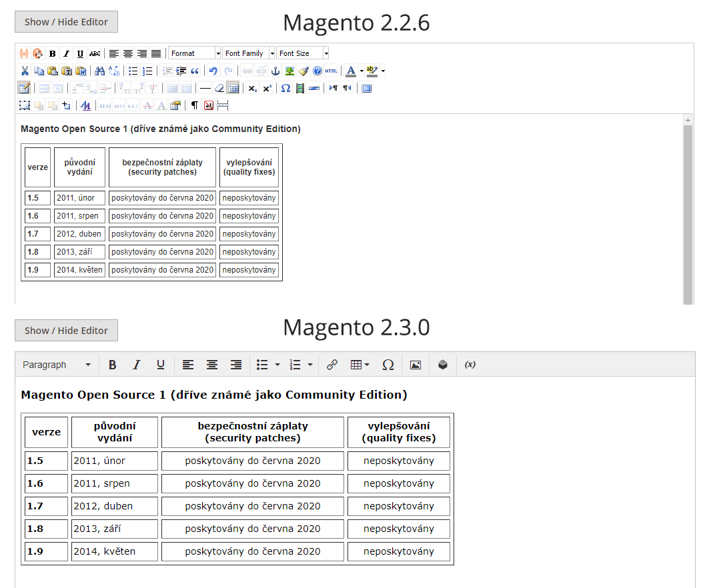Justify text fully in 2.2.6 toolbar
This screenshot has width=709, height=588.
(x=156, y=53)
